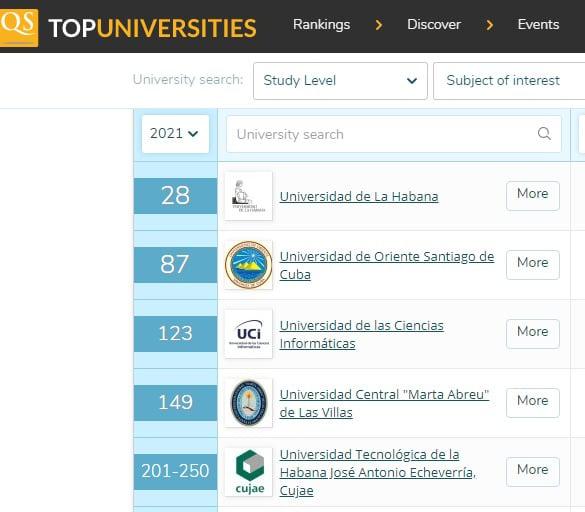This screenshot has width=585, height=512.
Task: Click rank number 87
Action: pos(175,265)
